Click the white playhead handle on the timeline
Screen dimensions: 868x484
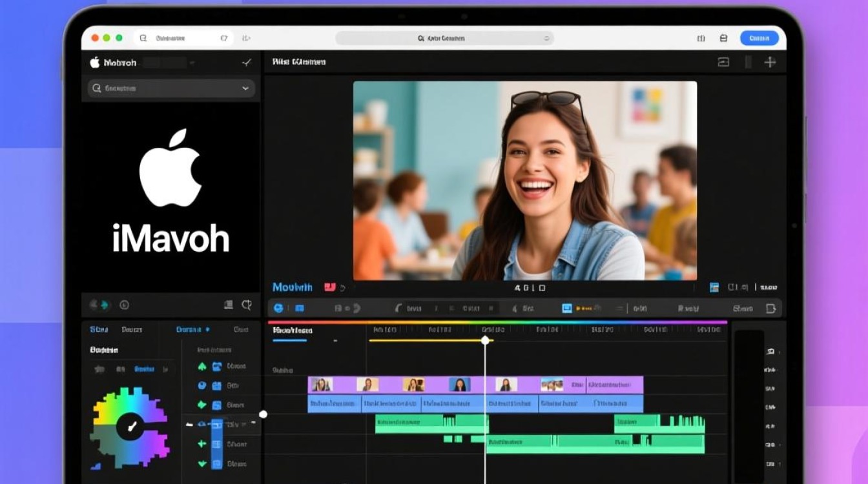[485, 340]
